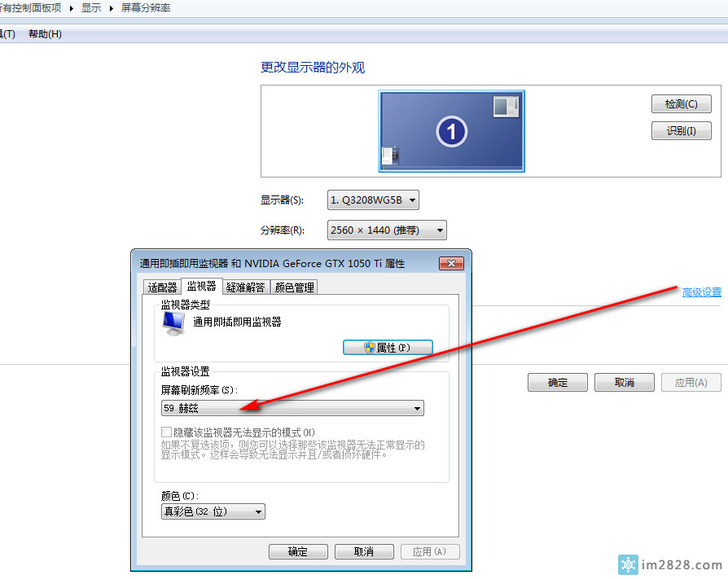Screen dimensions: 728x579
Task: Click the UAC shield 属性(P) button
Action: (x=388, y=347)
